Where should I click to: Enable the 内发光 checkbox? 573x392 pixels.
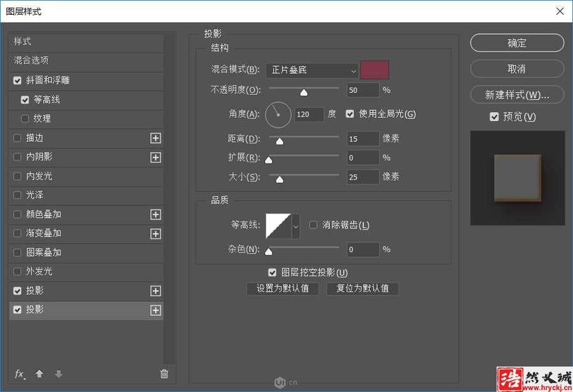[17, 176]
